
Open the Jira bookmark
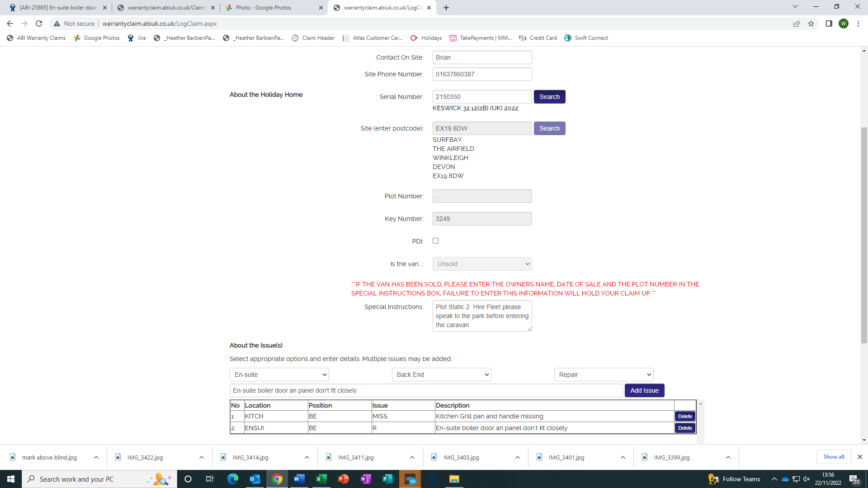tap(137, 38)
